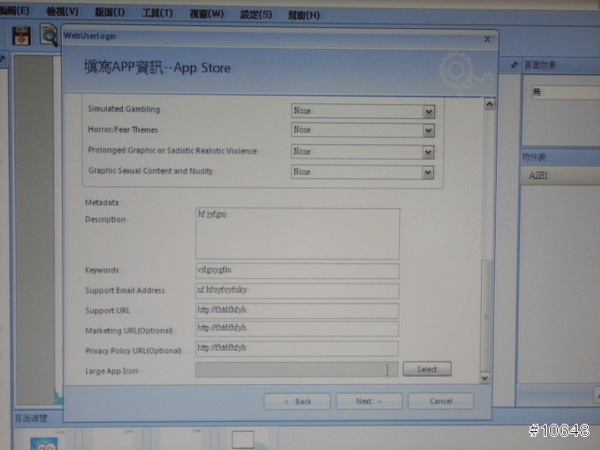Click the dialog scrollbar up arrow
Screen dimensions: 600x450
pos(489,104)
